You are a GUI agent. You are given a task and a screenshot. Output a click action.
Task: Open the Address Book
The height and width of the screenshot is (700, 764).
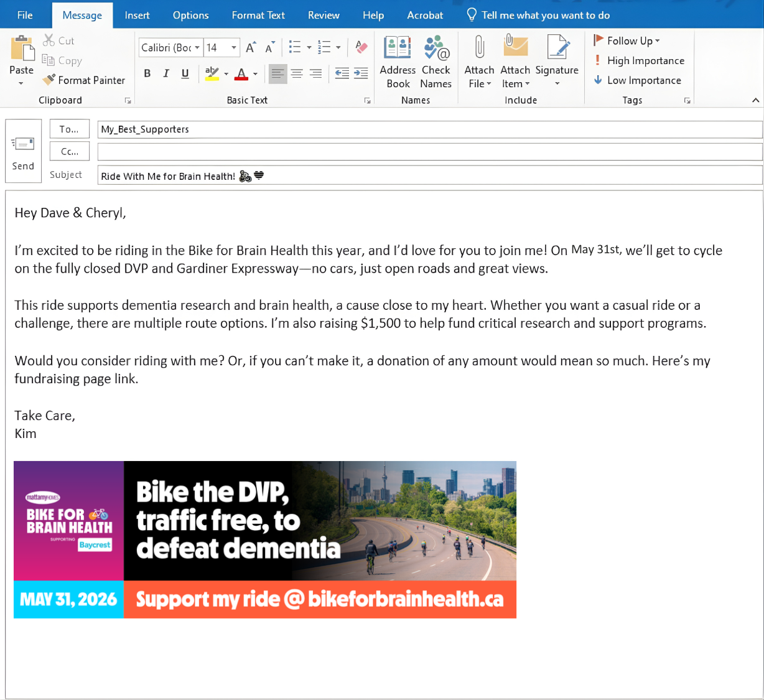(397, 62)
